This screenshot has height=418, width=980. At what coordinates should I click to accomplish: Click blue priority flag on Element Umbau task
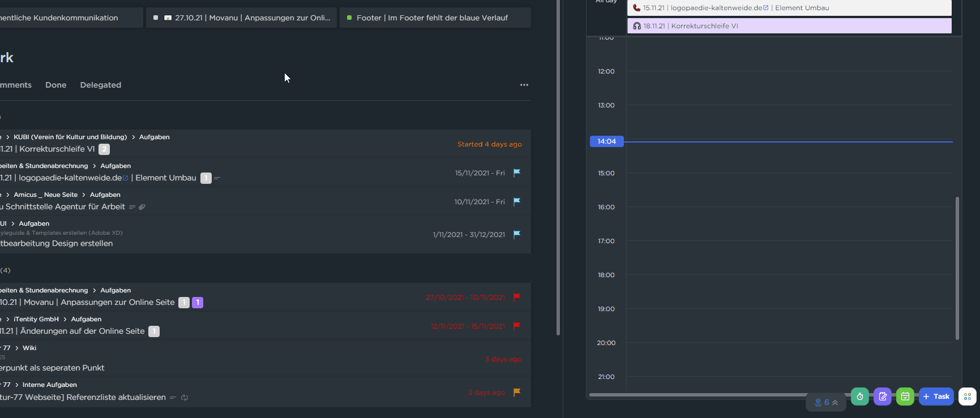(x=517, y=173)
